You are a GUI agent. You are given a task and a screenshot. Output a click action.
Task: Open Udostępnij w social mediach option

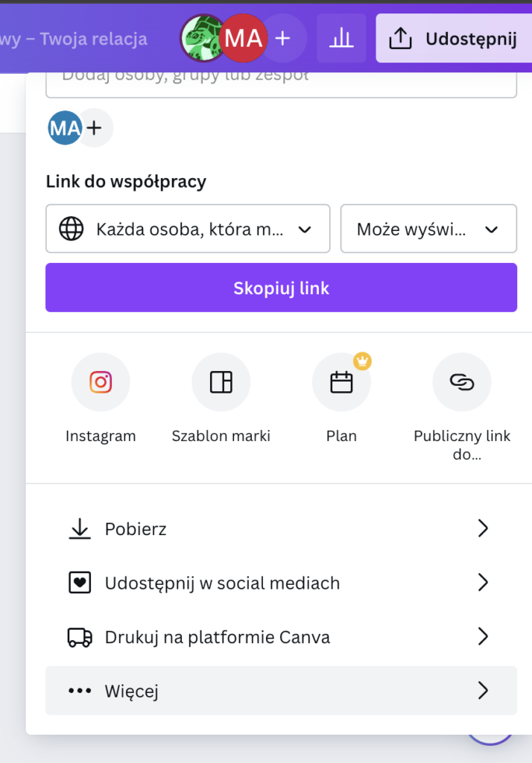tap(281, 583)
